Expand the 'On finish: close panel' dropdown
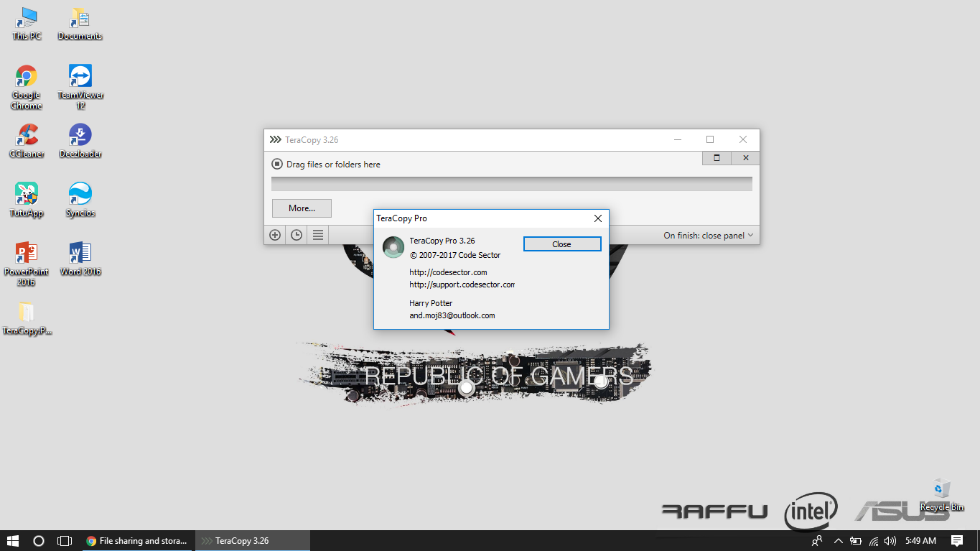The width and height of the screenshot is (980, 551). tap(709, 235)
